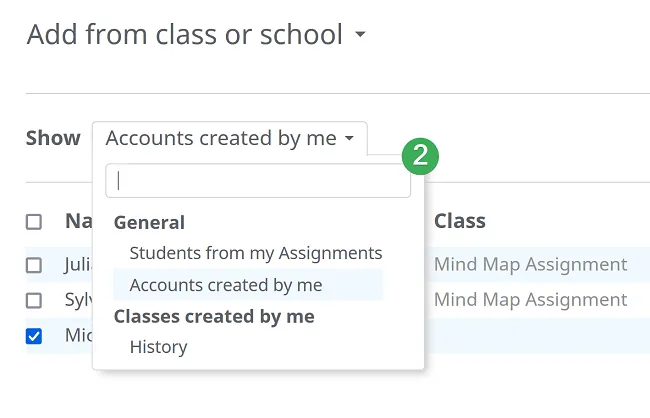Image resolution: width=650 pixels, height=418 pixels.
Task: Click the "Name" column header
Action: coord(78,221)
